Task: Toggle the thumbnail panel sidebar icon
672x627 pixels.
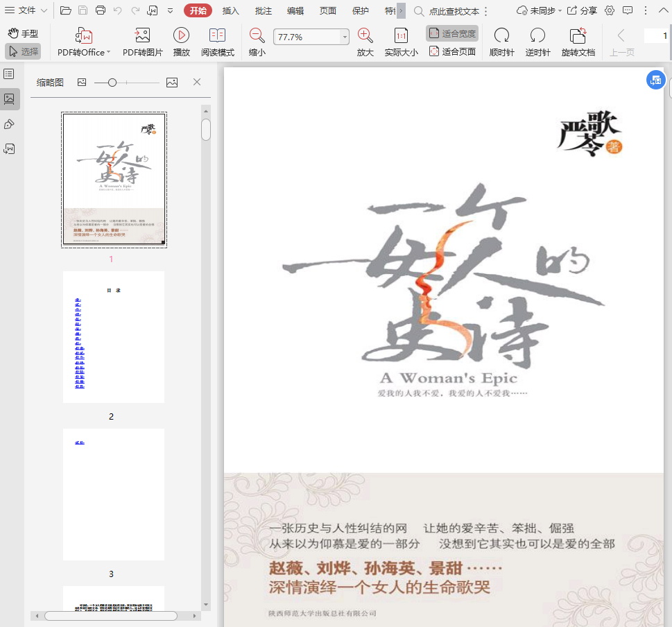Action: pyautogui.click(x=9, y=99)
